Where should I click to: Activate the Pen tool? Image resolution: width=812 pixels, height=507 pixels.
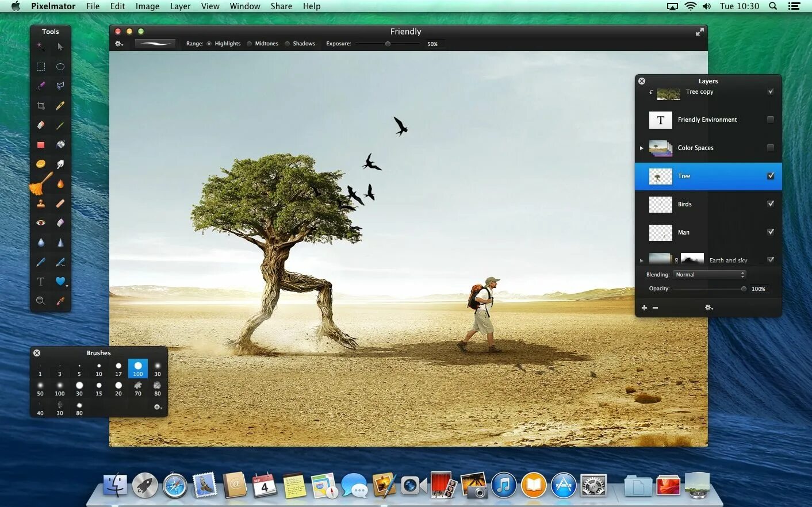click(41, 262)
